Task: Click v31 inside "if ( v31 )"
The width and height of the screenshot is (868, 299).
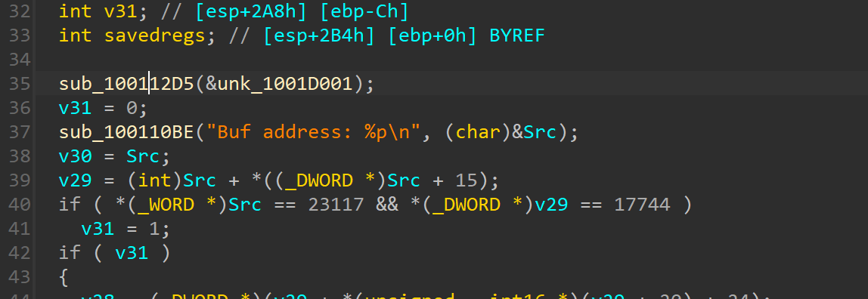Action: [x=132, y=253]
